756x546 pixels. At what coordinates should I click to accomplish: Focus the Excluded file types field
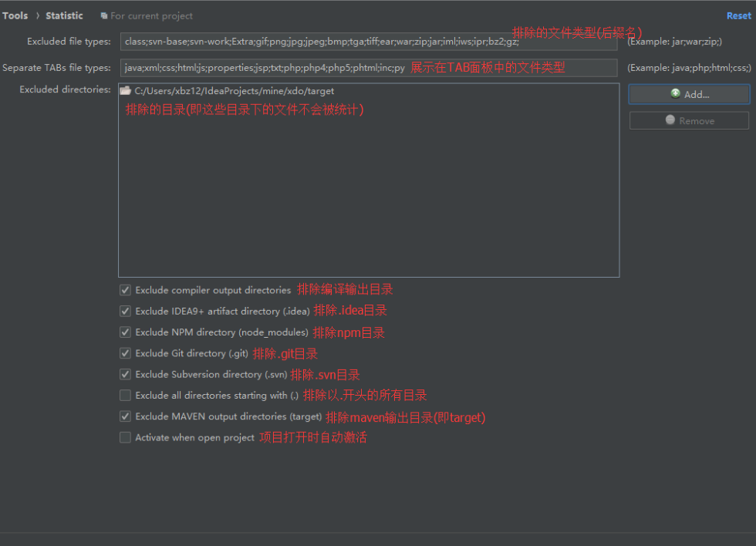(x=369, y=42)
